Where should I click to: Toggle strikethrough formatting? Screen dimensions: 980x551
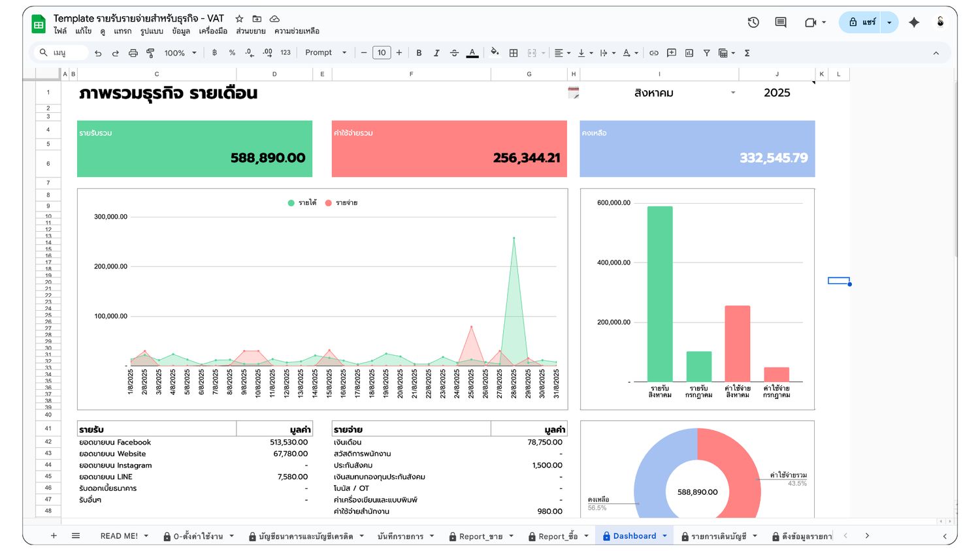click(x=454, y=53)
